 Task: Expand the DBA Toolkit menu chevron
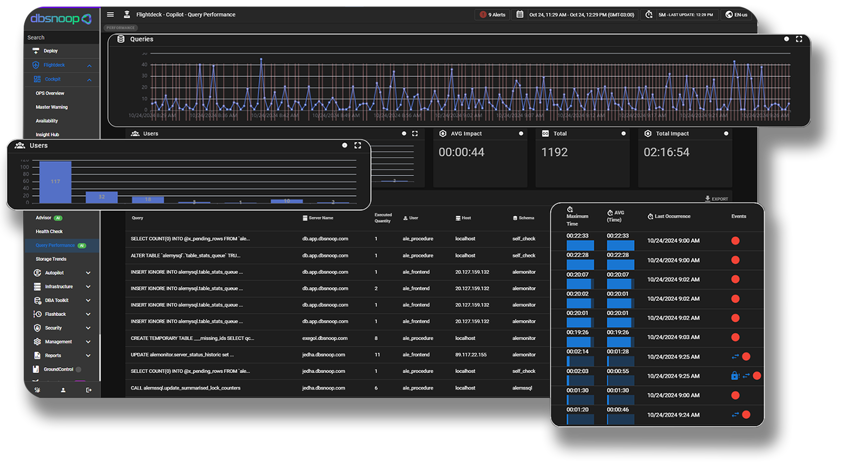[x=88, y=300]
